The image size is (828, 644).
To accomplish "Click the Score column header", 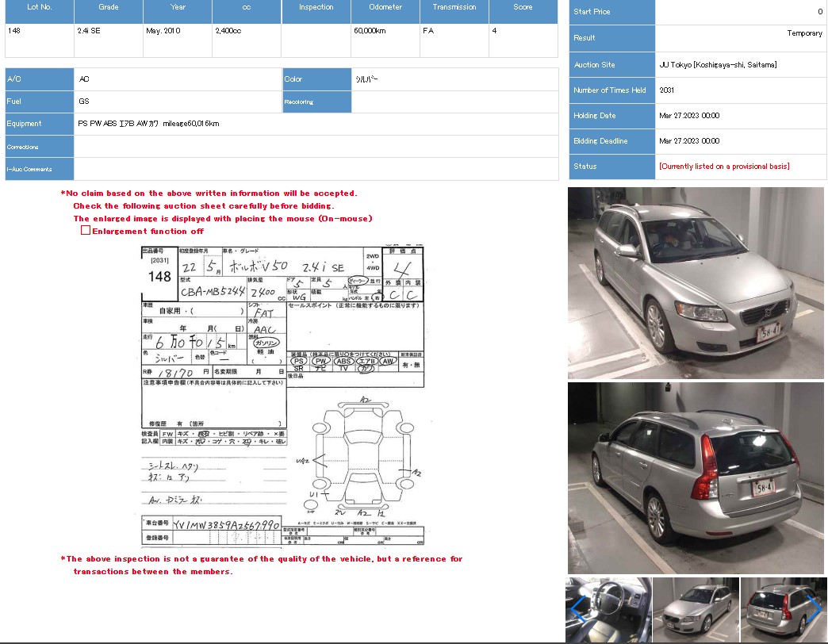I will (x=523, y=7).
